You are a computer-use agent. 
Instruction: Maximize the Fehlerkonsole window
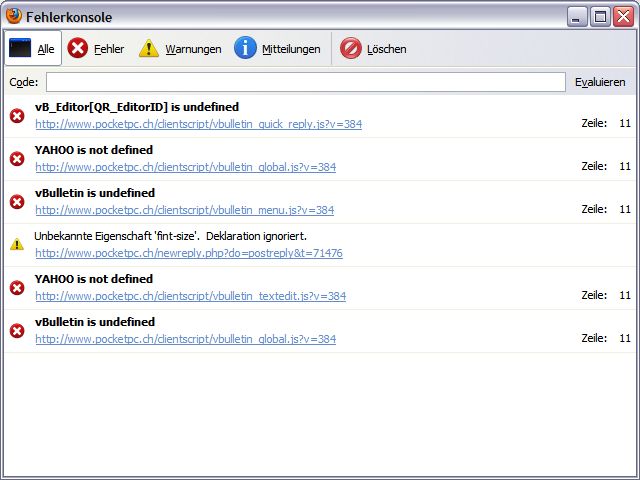[600, 17]
